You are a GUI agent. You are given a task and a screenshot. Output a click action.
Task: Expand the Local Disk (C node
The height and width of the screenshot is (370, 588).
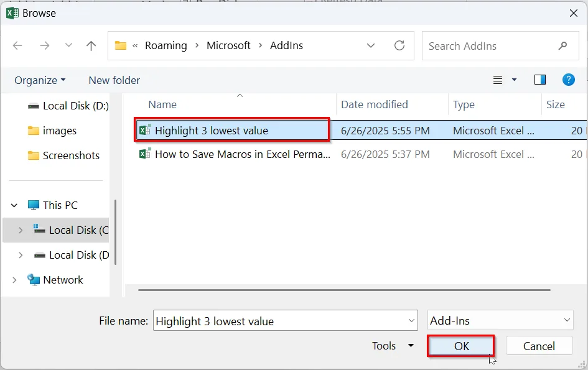click(21, 230)
